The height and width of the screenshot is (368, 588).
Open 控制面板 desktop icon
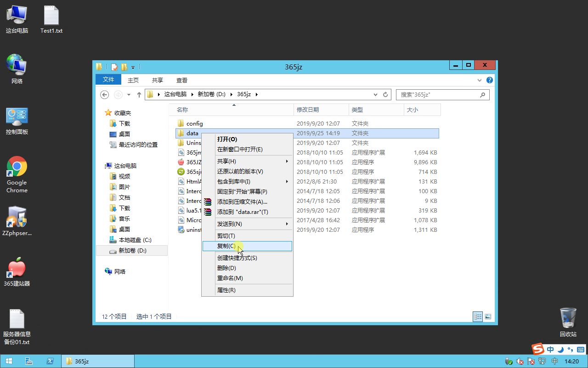[17, 121]
